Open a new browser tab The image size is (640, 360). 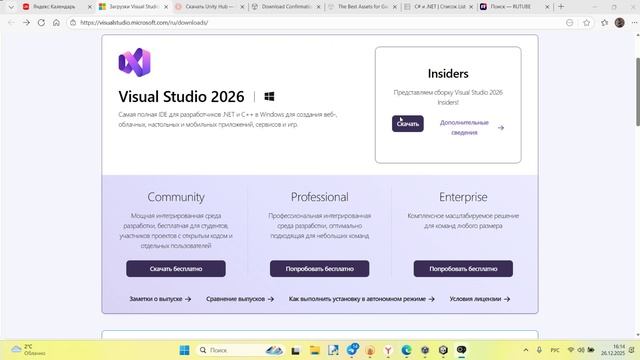pos(561,7)
